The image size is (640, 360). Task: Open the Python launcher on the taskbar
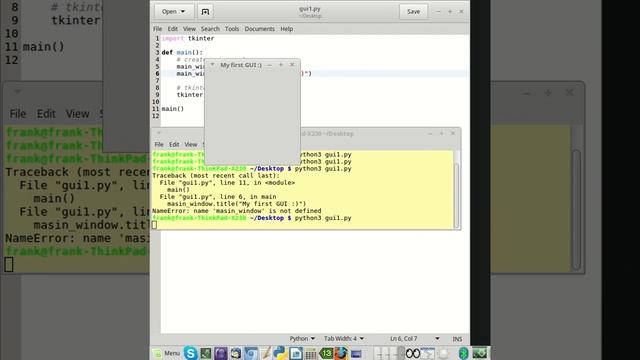coord(280,353)
